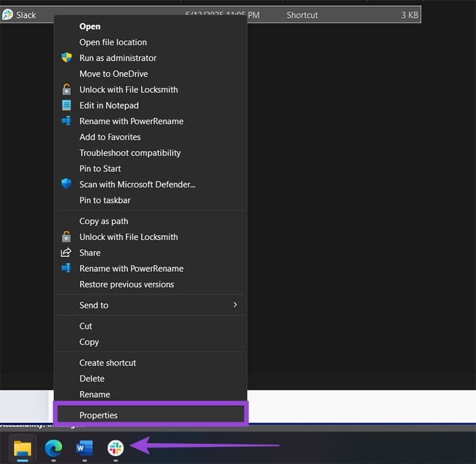Click first Rename with PowerRename entry
This screenshot has height=464, width=476.
(131, 121)
